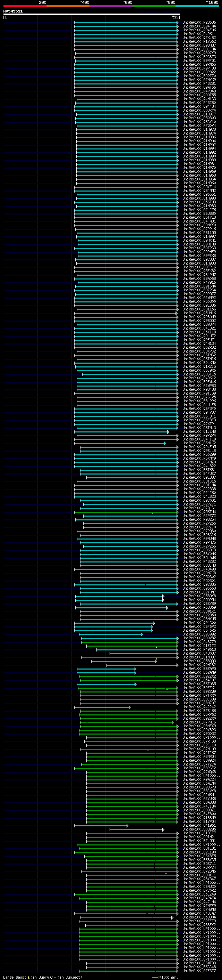This screenshot has height=980, width=222.
Task: Click hit label UniRef100_B5LAW6
Action: pyautogui.click(x=199, y=558)
